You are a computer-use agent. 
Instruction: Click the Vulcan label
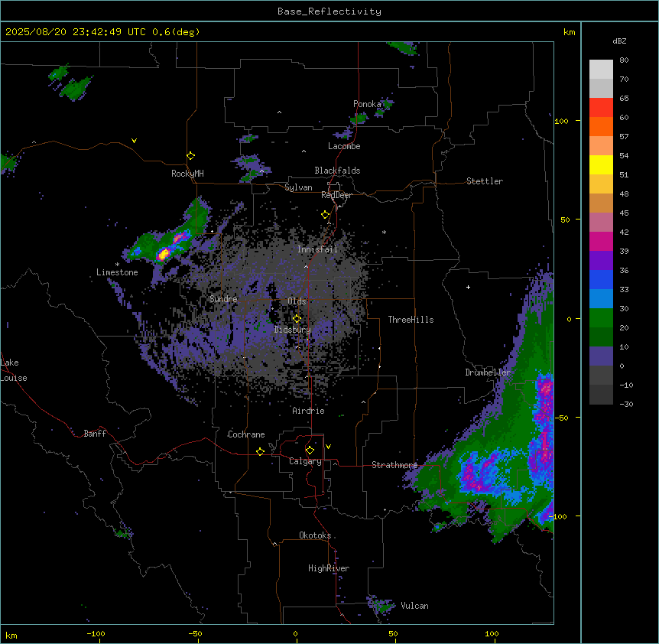click(415, 606)
